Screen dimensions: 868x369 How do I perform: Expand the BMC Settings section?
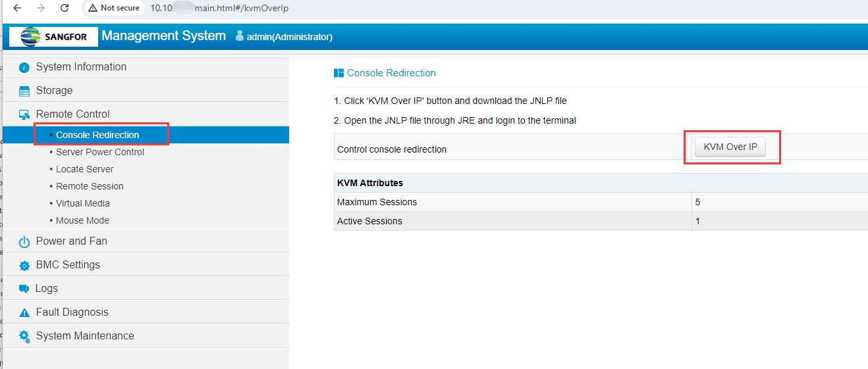(x=68, y=264)
